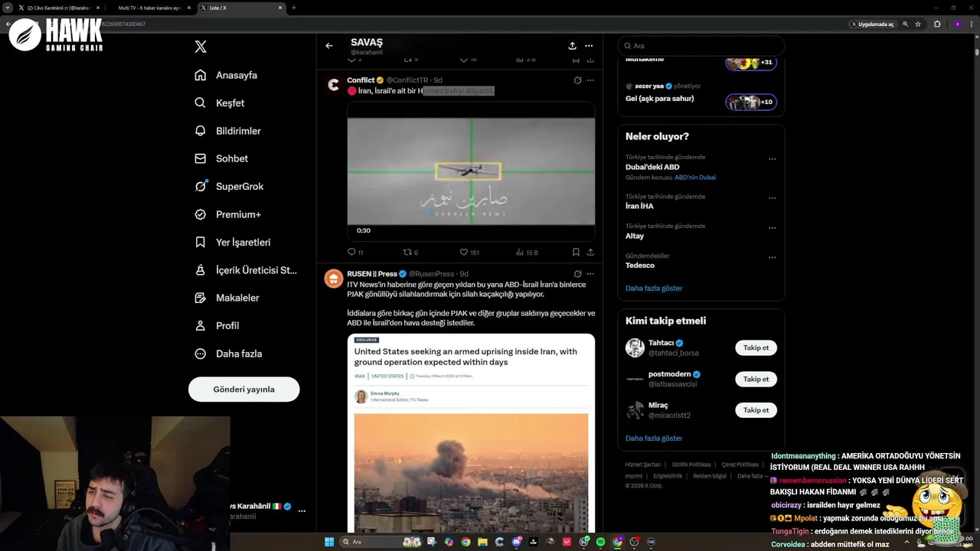Open Profil person icon
The height and width of the screenshot is (551, 980).
point(201,325)
